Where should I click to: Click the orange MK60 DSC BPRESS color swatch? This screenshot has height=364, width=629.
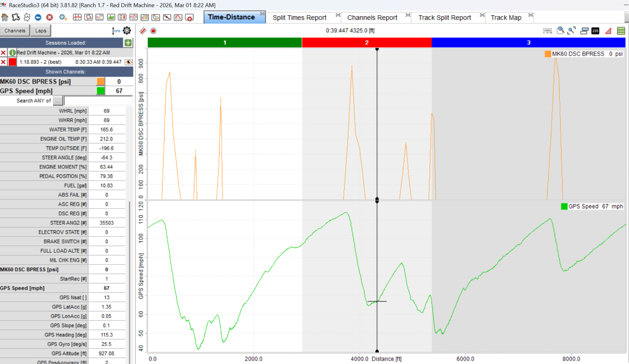pyautogui.click(x=100, y=82)
